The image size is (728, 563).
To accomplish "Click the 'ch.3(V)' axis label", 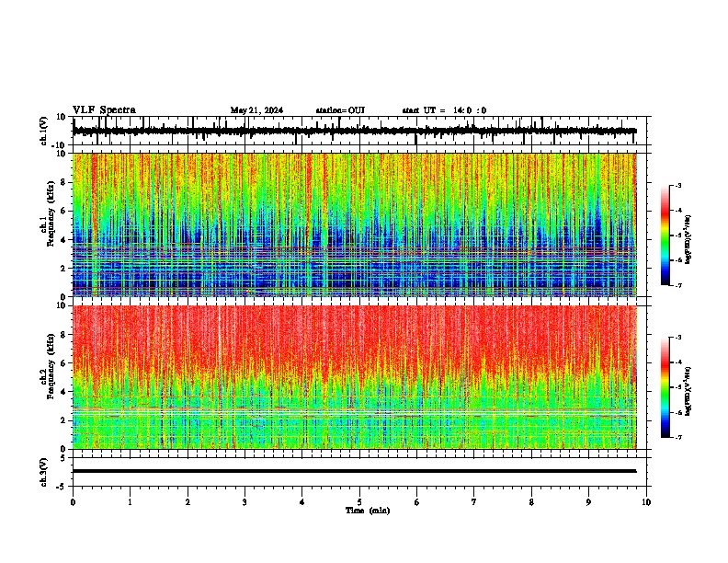I will (44, 473).
